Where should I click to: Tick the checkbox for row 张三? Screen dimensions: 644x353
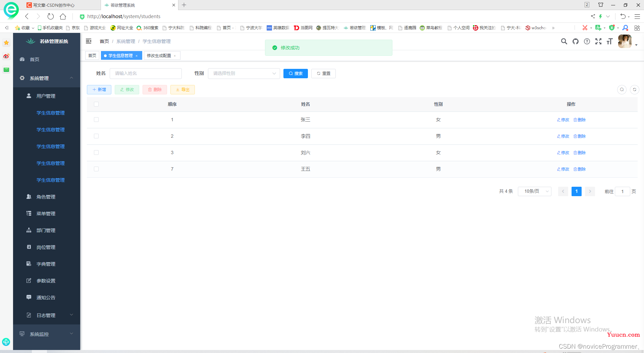(x=96, y=120)
